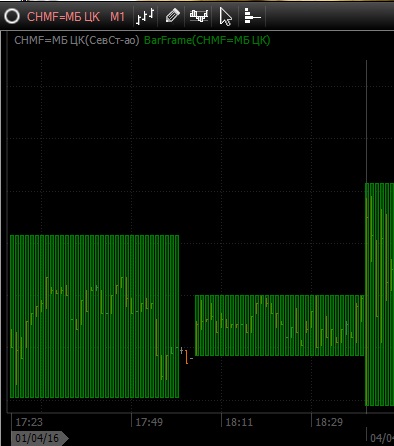Viewport: 394px width, 446px height.
Task: Toggle the horizontal volume profile icon
Action: pos(252,16)
